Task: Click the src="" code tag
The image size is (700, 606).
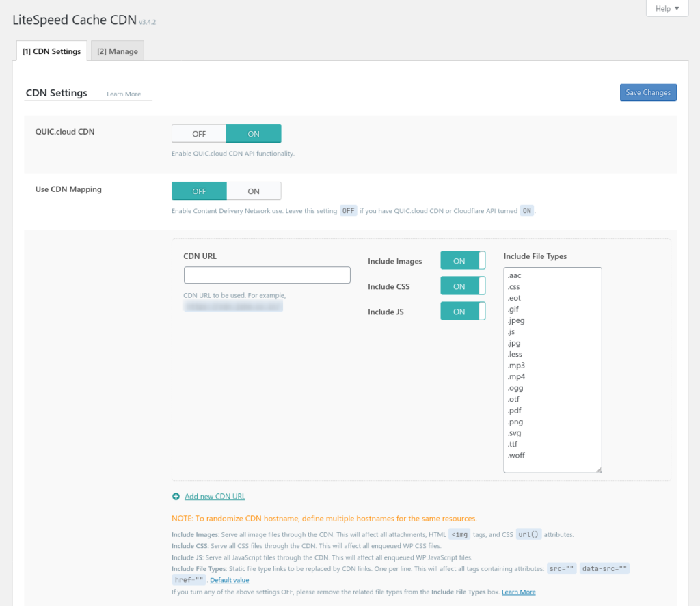Action: 561,568
